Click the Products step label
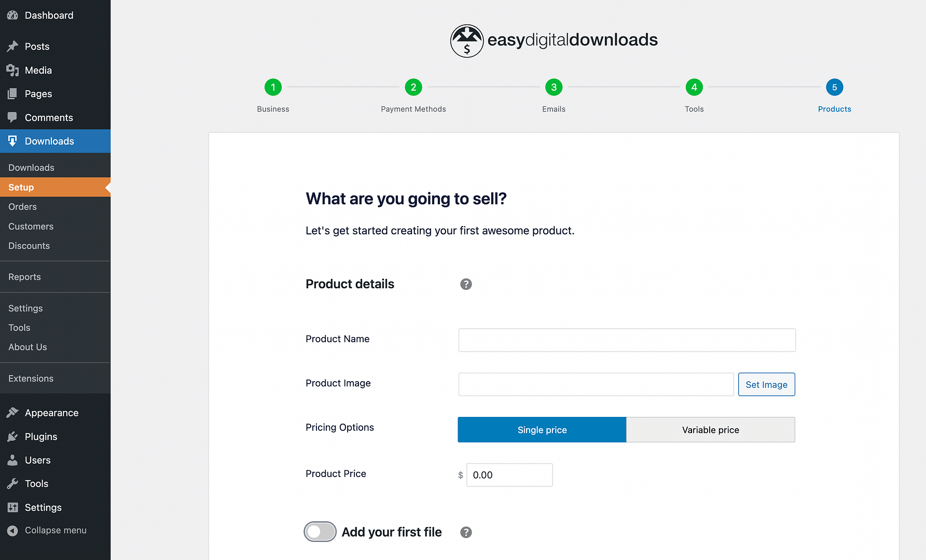This screenshot has width=926, height=560. (835, 109)
